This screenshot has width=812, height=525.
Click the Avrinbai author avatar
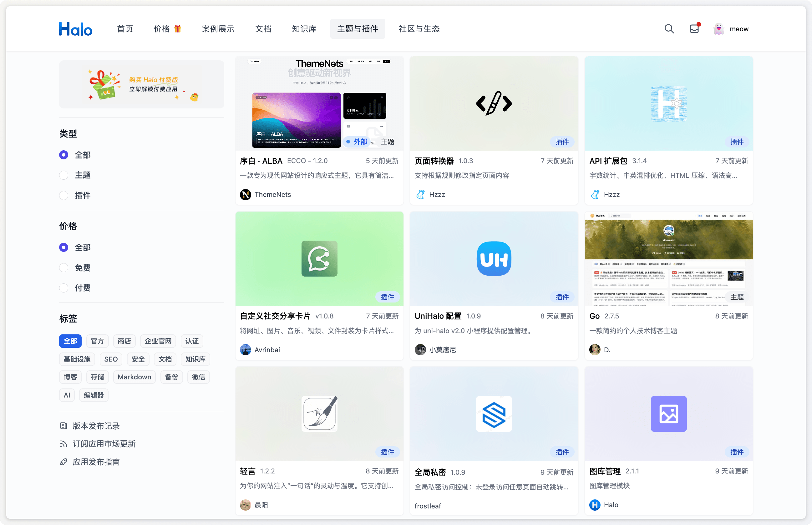tap(245, 350)
